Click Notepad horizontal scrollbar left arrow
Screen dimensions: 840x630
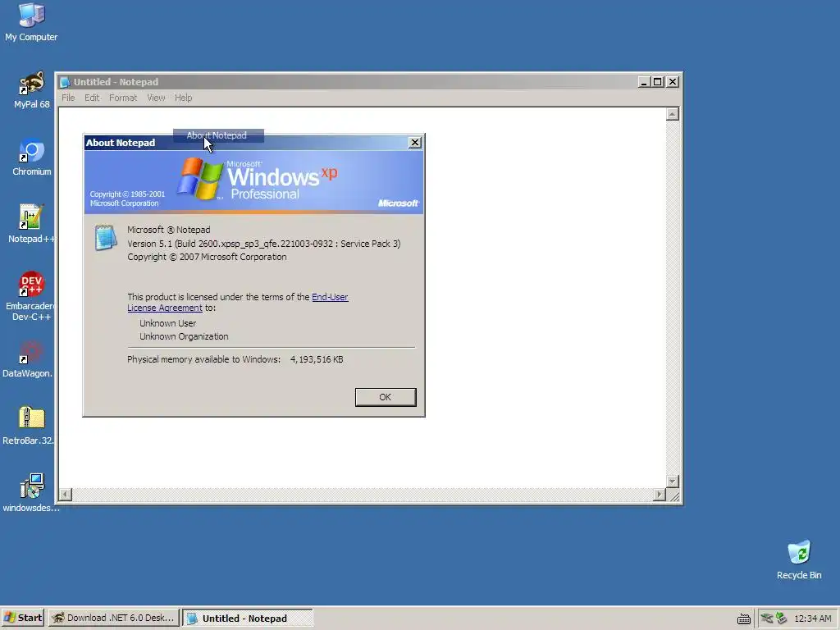point(66,495)
